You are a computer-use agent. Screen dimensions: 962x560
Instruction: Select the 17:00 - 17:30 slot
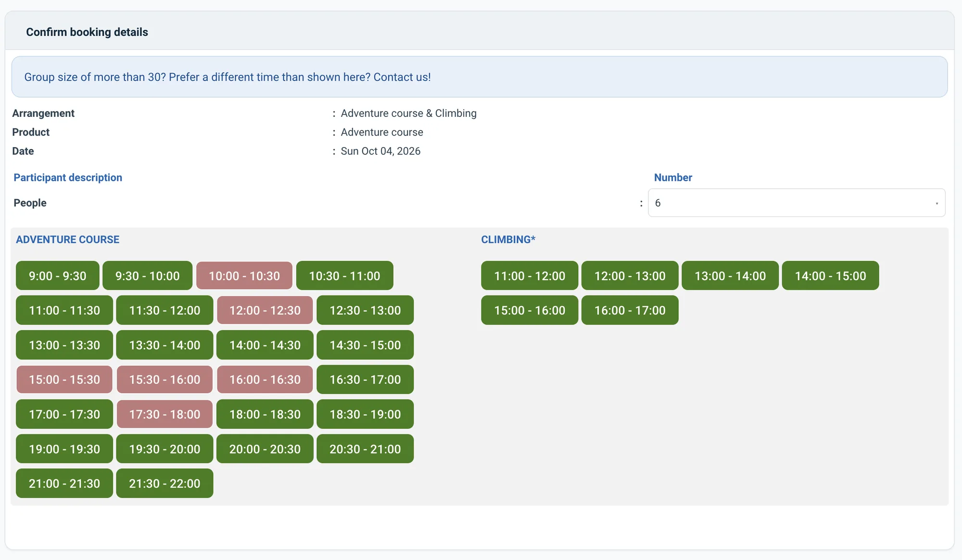pos(64,414)
